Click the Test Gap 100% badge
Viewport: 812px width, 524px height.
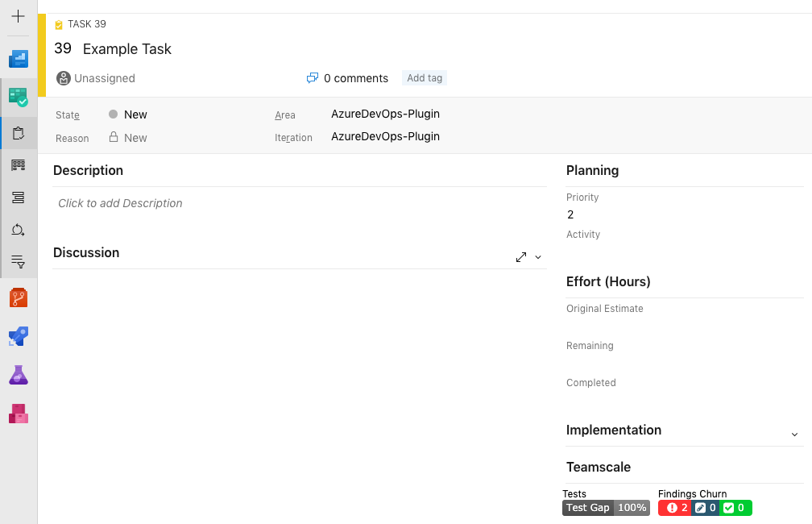(x=606, y=508)
